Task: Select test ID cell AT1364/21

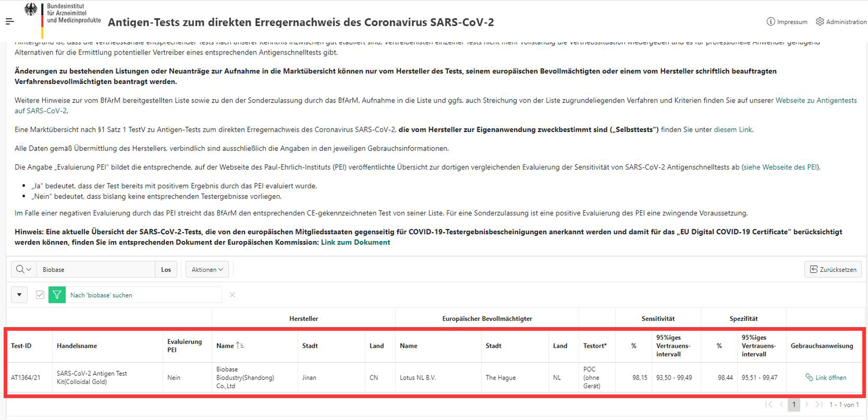Action: (x=30, y=378)
